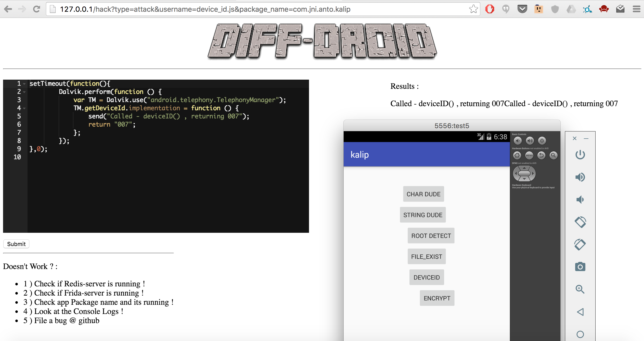Image resolution: width=644 pixels, height=341 pixels.
Task: Click the address bar URL field
Action: coord(255,9)
